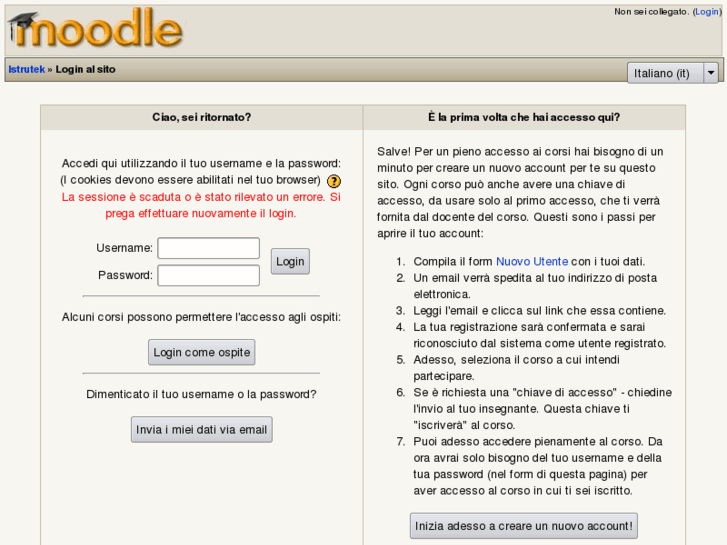Click the Username label text
Viewport: 727px width, 545px height.
[x=124, y=248]
